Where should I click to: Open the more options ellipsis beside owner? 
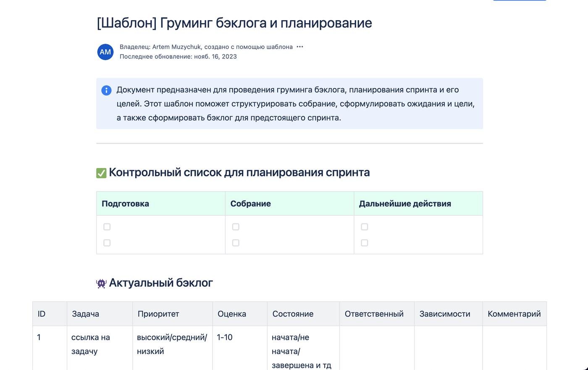click(299, 47)
